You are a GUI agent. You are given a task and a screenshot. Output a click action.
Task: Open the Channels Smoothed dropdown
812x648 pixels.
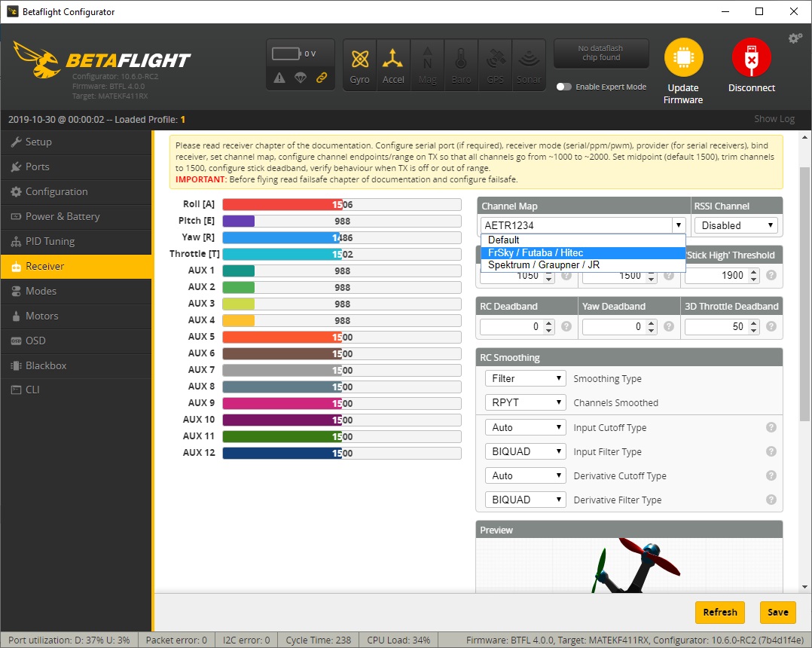click(x=524, y=402)
